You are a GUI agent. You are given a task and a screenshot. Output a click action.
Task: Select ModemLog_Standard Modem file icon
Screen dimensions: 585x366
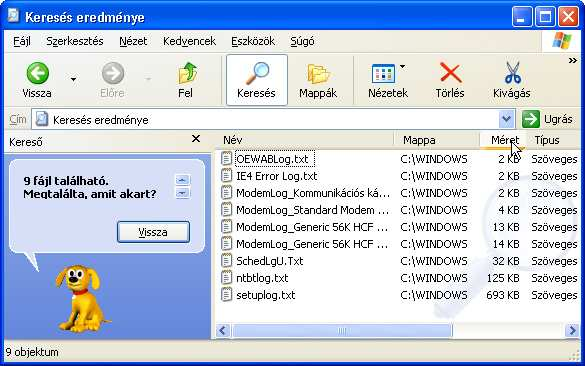pyautogui.click(x=226, y=210)
